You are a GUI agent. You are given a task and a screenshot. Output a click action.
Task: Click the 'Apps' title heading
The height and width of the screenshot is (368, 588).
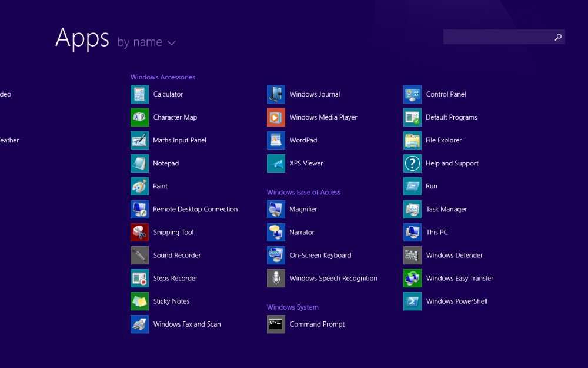pyautogui.click(x=82, y=38)
